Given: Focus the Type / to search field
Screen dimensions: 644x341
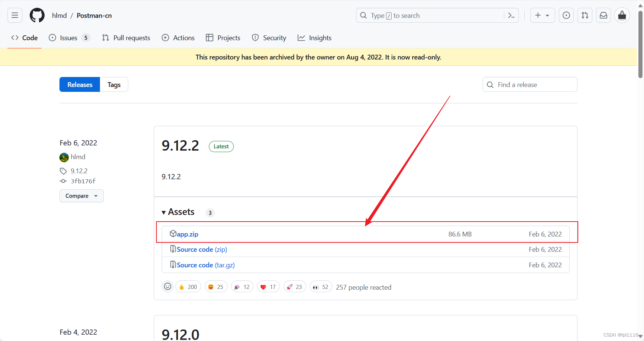Looking at the screenshot, I should tap(437, 15).
